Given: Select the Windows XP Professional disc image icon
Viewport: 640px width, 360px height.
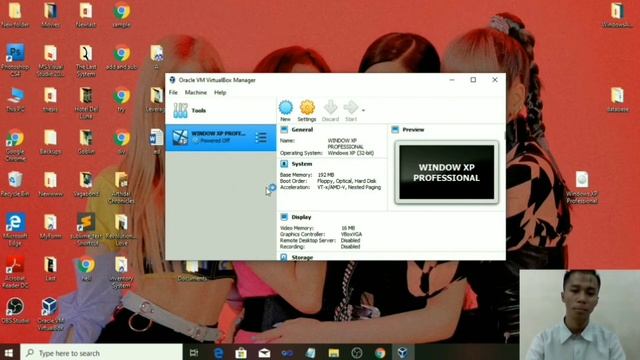Looking at the screenshot, I should pyautogui.click(x=582, y=188).
